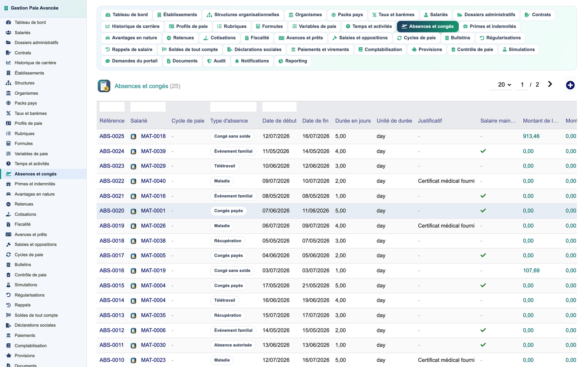Switch to Établissements top tab

point(177,15)
